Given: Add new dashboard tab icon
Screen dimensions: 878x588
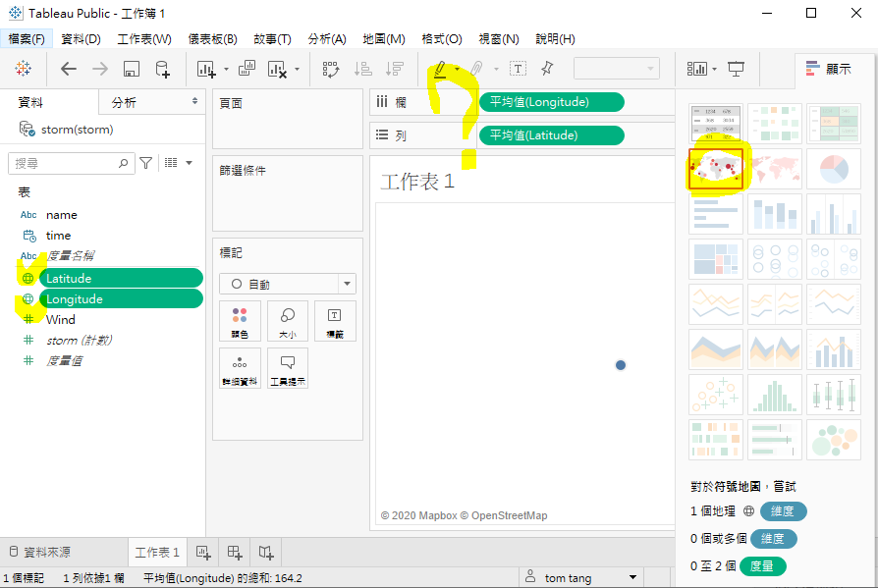Looking at the screenshot, I should (x=235, y=553).
